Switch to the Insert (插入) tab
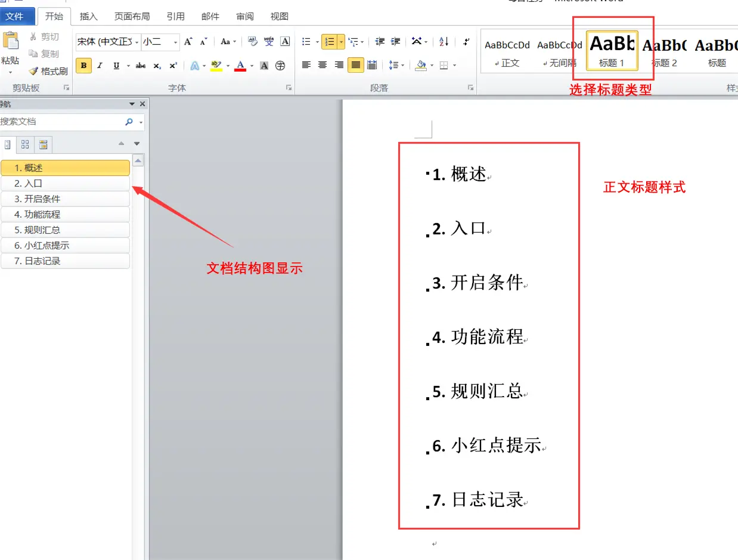This screenshot has width=738, height=560. (89, 17)
